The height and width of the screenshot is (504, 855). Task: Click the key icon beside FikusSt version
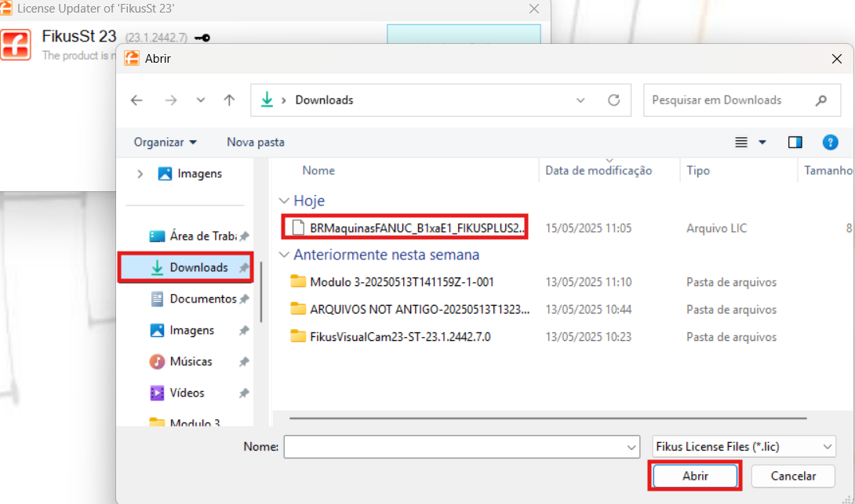point(202,38)
